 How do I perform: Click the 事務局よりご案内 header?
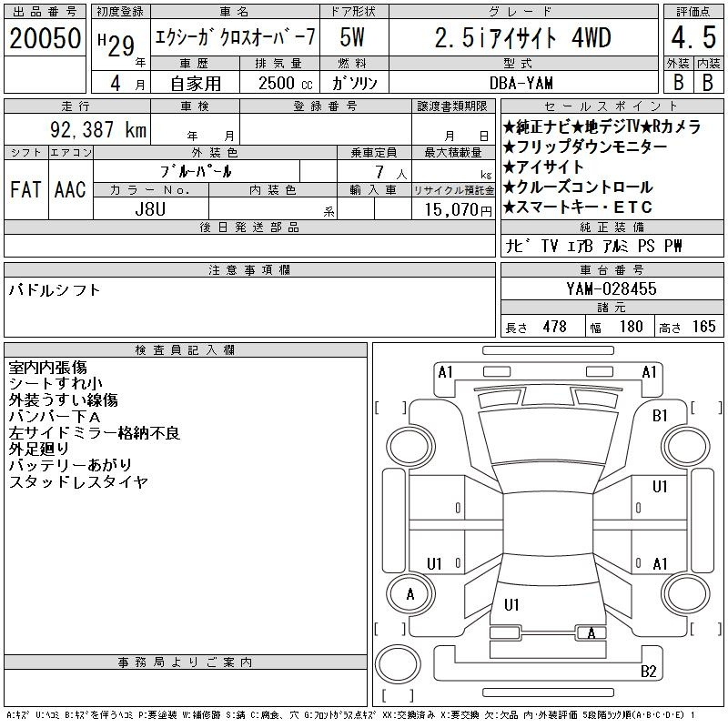pyautogui.click(x=186, y=662)
